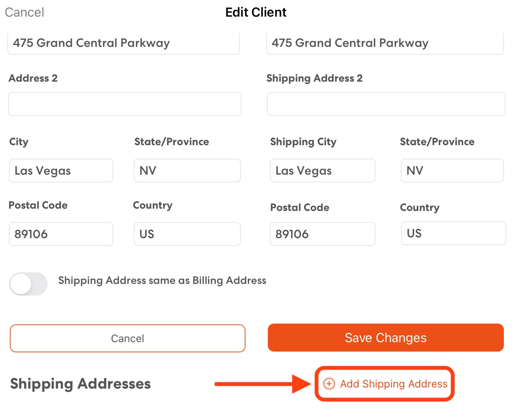
Task: Select the shipping State/Province field
Action: (452, 170)
